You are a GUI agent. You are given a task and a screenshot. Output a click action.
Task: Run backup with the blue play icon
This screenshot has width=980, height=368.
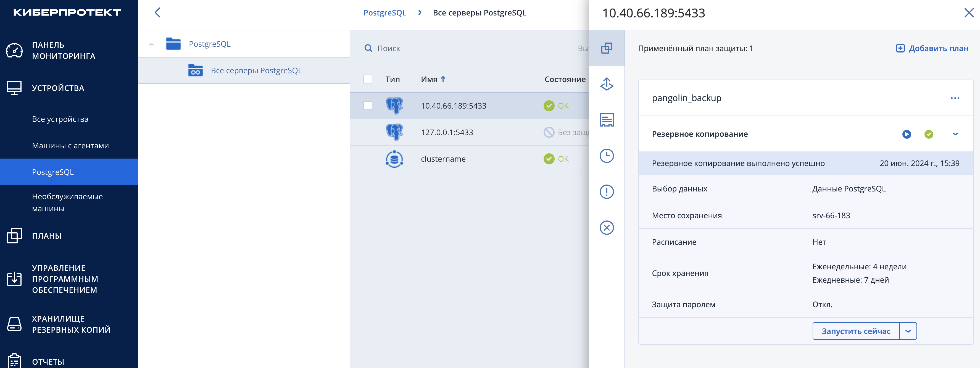(x=907, y=134)
